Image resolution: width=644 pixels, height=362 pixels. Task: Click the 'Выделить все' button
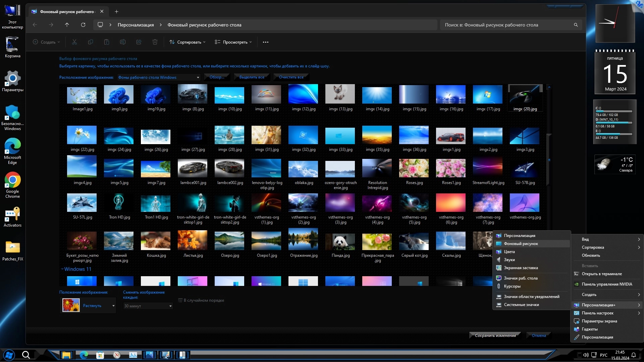tap(252, 77)
